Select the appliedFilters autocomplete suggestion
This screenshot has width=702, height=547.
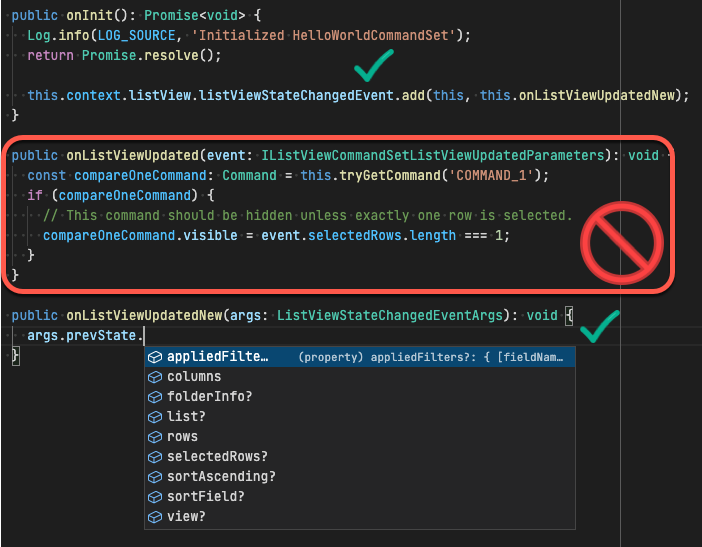coord(360,357)
